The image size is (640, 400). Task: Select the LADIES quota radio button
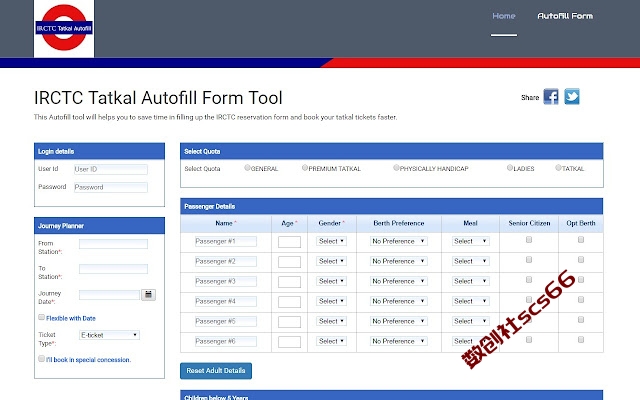point(509,167)
